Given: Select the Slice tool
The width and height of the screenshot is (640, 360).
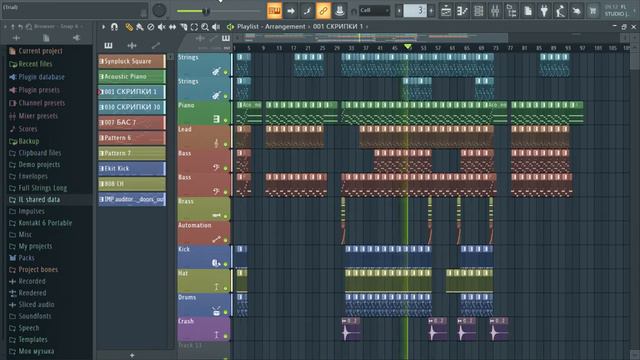Looking at the screenshot, I should coord(183,27).
